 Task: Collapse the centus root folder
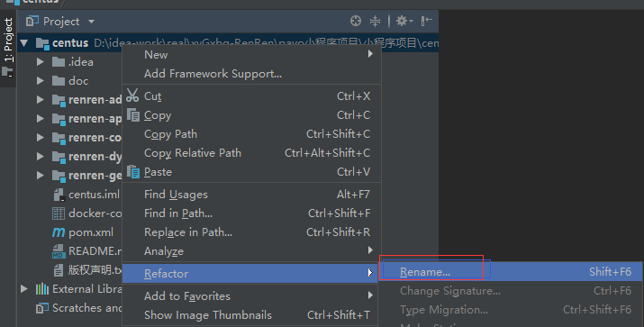(x=23, y=42)
